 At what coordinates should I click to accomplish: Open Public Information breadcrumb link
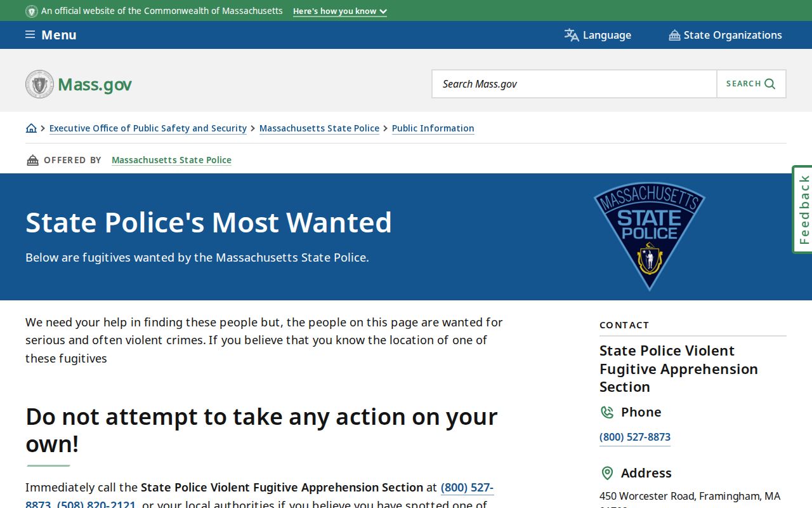pos(433,128)
